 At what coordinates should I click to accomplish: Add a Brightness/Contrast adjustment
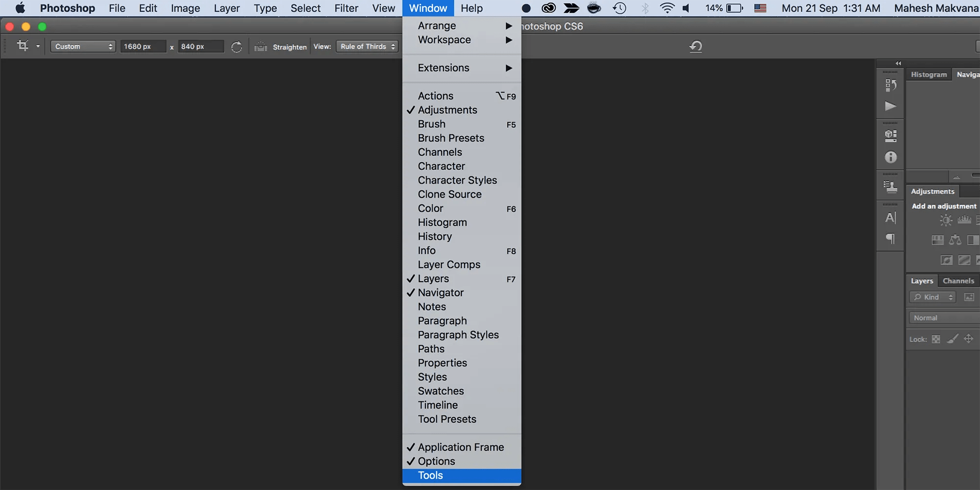946,220
